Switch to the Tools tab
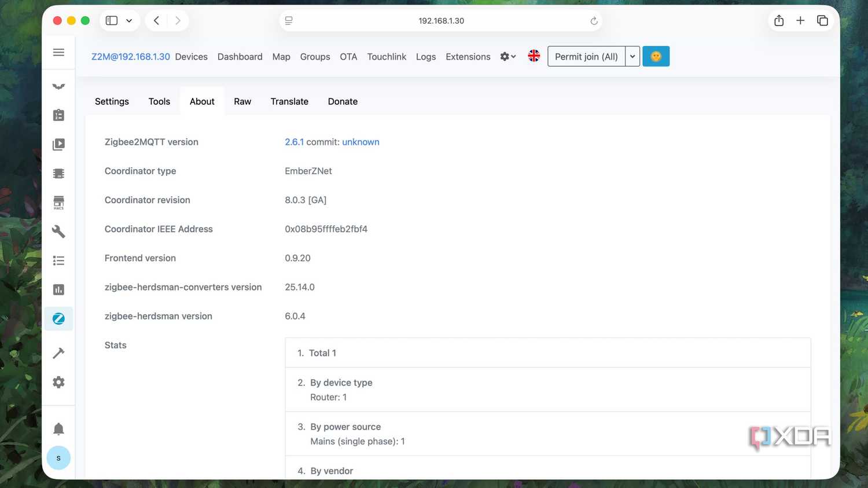 [x=159, y=101]
